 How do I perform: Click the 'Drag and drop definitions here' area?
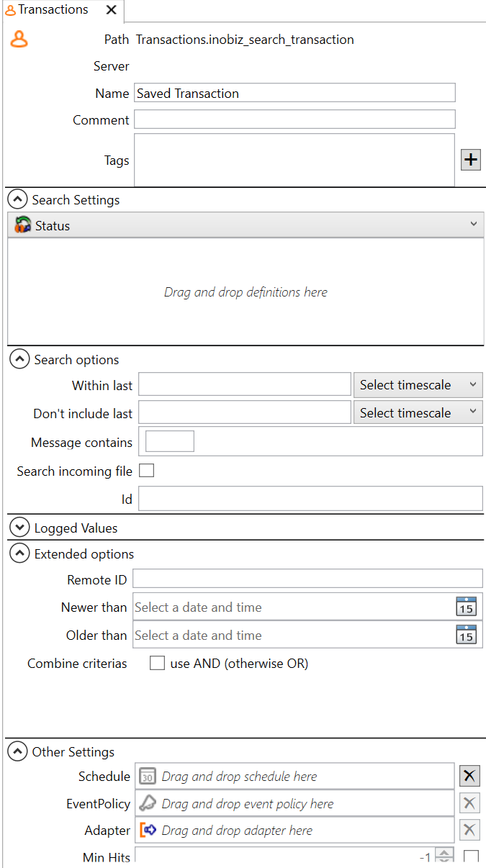[246, 292]
